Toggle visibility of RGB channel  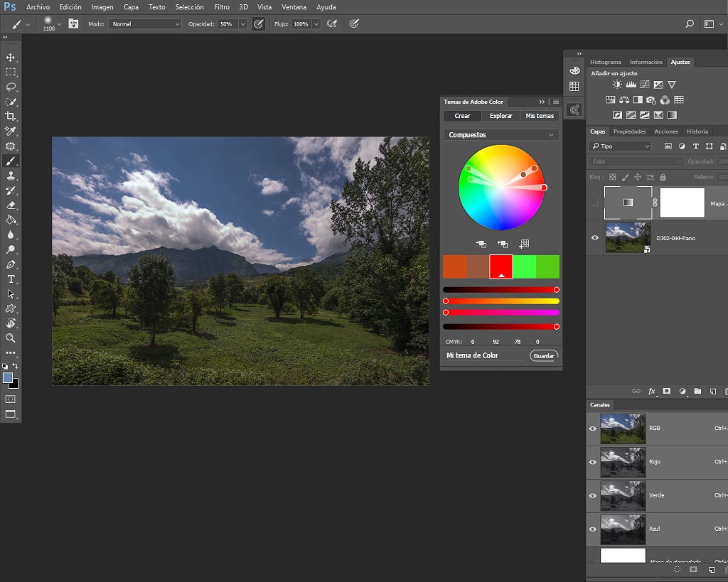click(593, 429)
